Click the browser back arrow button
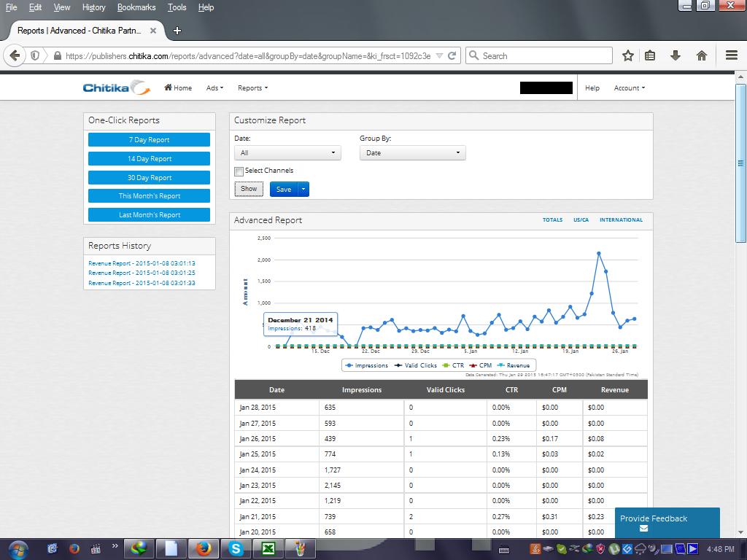Screen dimensions: 747x560 tap(15, 55)
